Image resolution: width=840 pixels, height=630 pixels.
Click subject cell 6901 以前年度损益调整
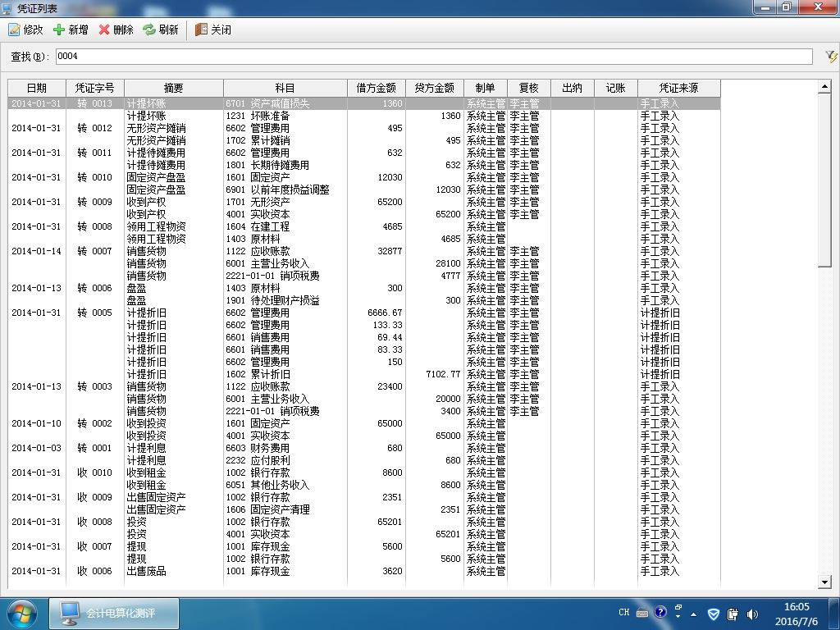[x=277, y=189]
